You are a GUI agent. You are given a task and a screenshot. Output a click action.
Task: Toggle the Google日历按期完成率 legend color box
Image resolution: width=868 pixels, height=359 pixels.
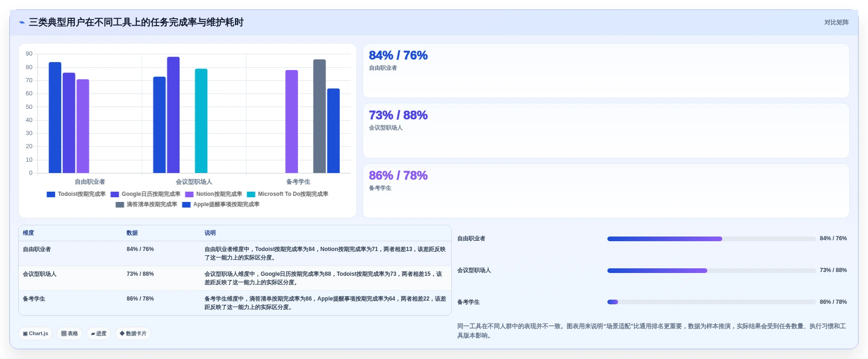(114, 194)
